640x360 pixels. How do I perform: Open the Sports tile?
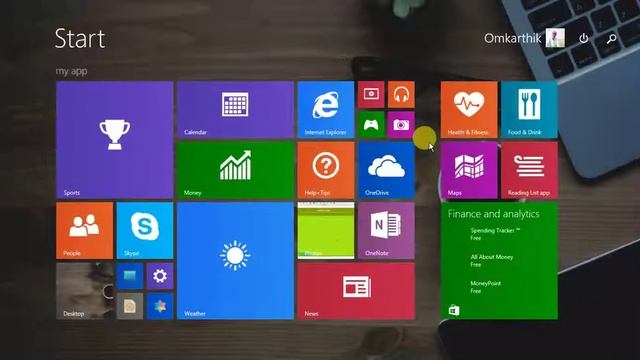[115, 140]
